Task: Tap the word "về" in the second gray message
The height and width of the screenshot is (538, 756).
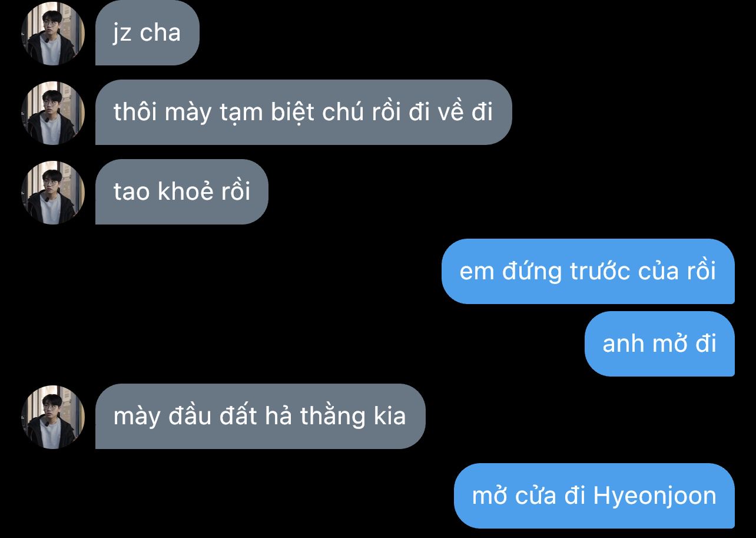Action: coord(450,112)
